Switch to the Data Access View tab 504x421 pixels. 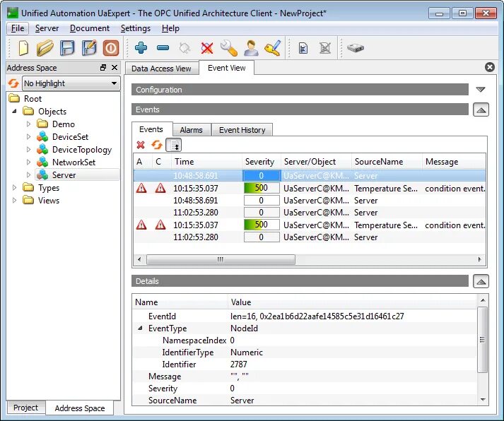[x=161, y=69]
